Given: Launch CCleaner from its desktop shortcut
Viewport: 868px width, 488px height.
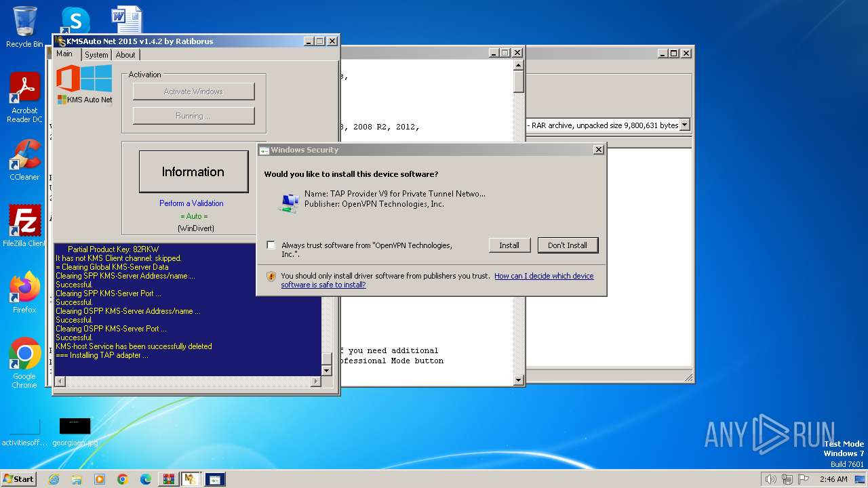Looking at the screenshot, I should pos(24,160).
